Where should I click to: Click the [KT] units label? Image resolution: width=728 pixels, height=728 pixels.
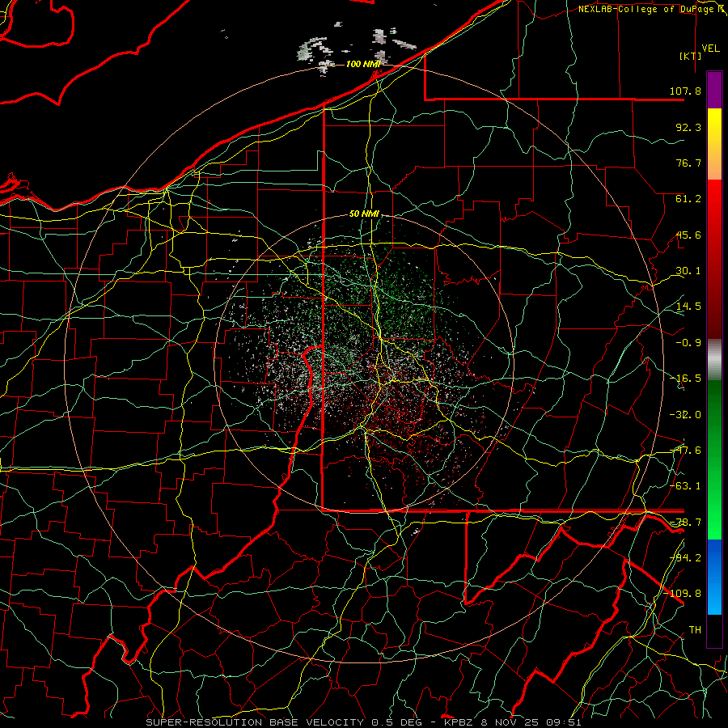coord(691,56)
